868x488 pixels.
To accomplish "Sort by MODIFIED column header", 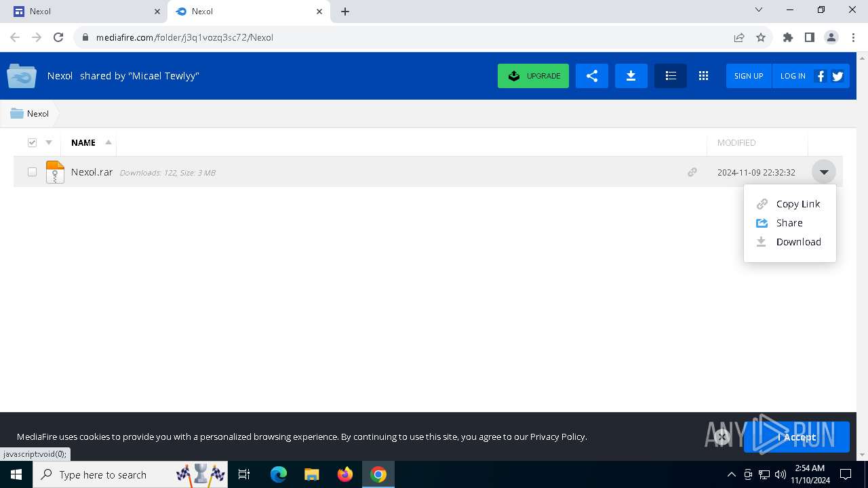I will [x=736, y=142].
